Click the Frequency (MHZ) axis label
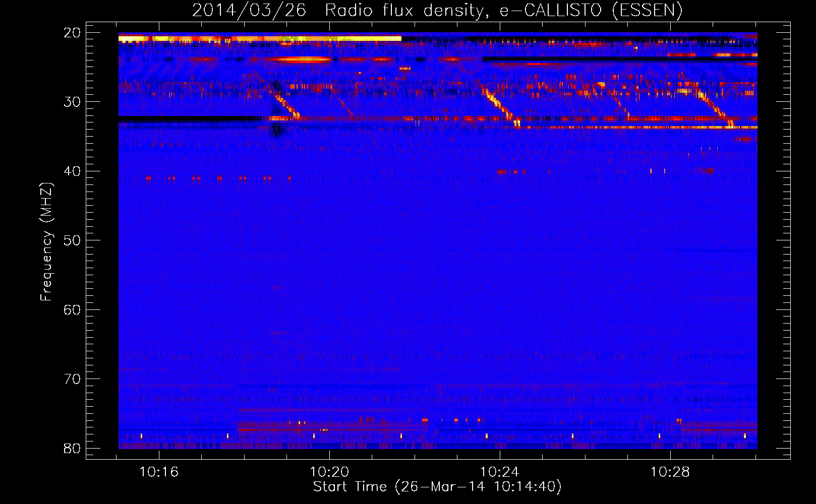 point(46,242)
